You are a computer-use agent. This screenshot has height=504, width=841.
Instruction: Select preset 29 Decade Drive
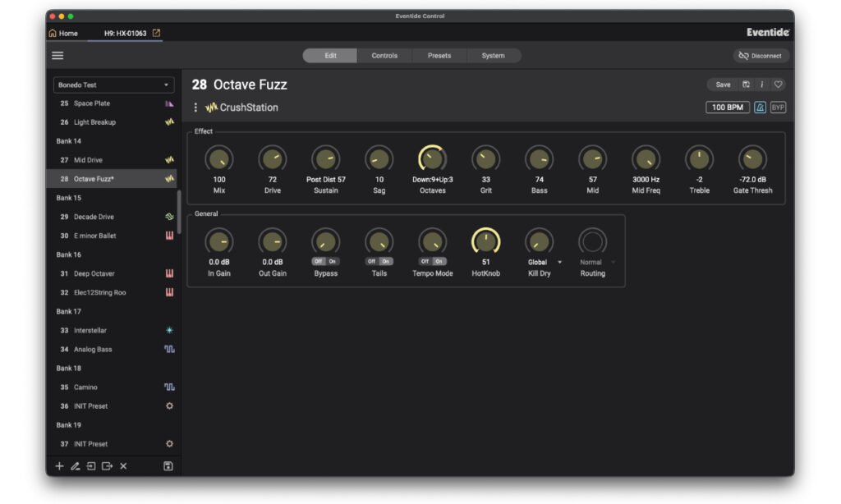112,217
